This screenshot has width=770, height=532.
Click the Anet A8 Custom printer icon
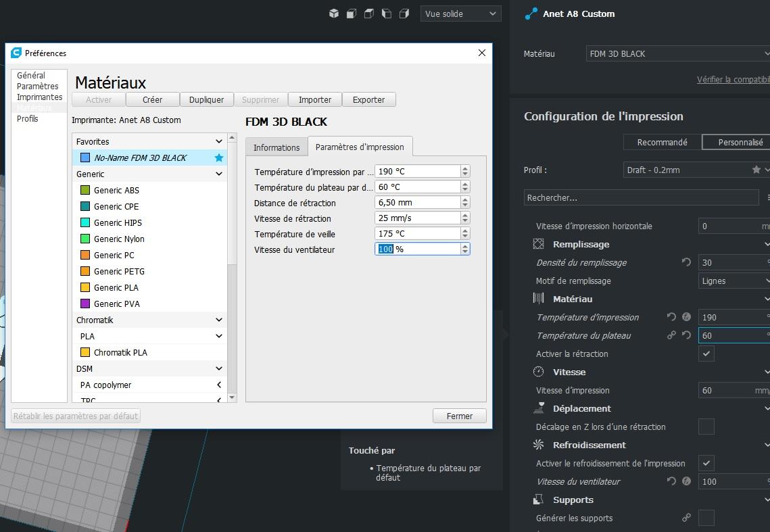531,14
